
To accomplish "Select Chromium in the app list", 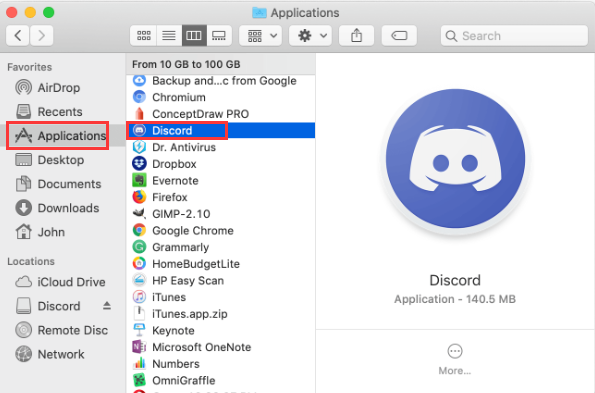I will coord(220,97).
